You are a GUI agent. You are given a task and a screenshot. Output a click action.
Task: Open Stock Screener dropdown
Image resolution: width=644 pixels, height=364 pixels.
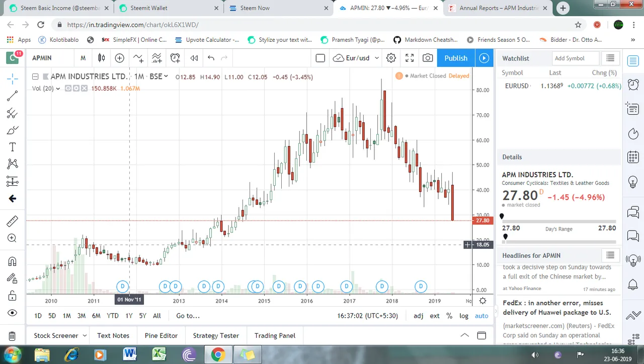coord(60,335)
